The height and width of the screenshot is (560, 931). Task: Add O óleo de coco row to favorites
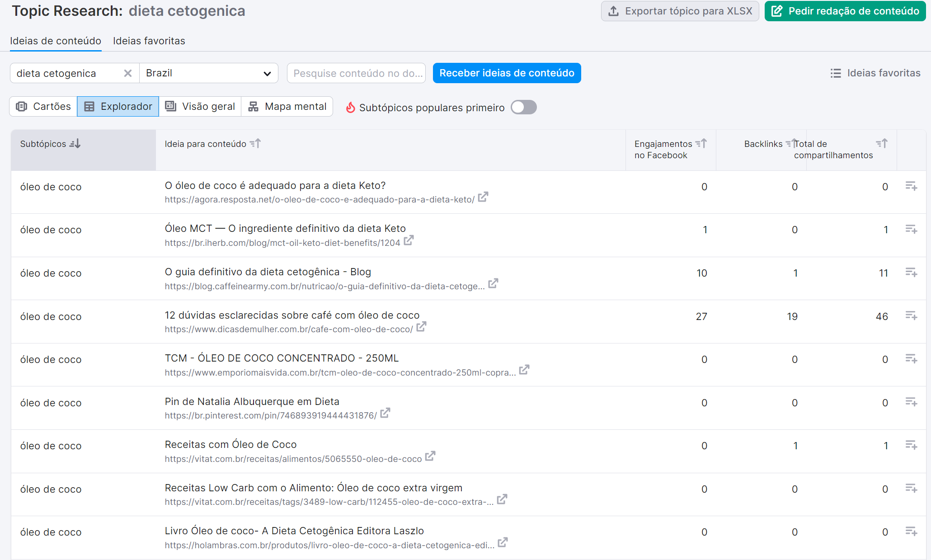pyautogui.click(x=911, y=186)
